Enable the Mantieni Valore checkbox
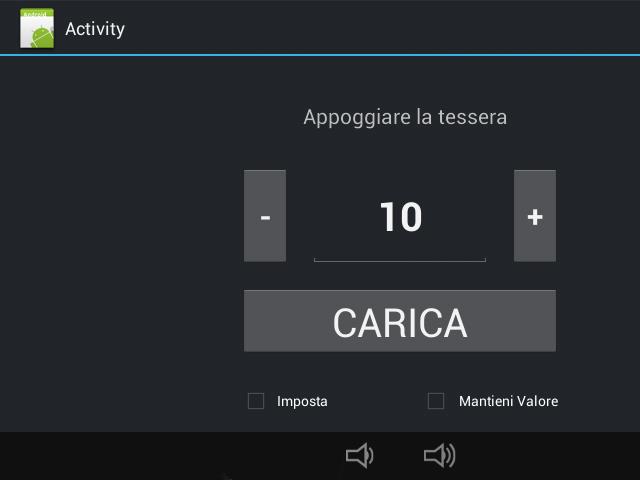 point(436,401)
